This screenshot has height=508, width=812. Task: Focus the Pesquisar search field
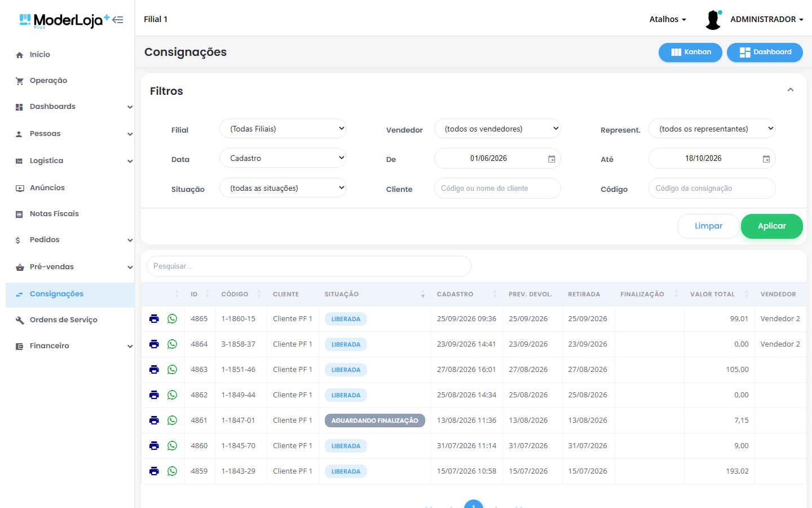coord(309,266)
